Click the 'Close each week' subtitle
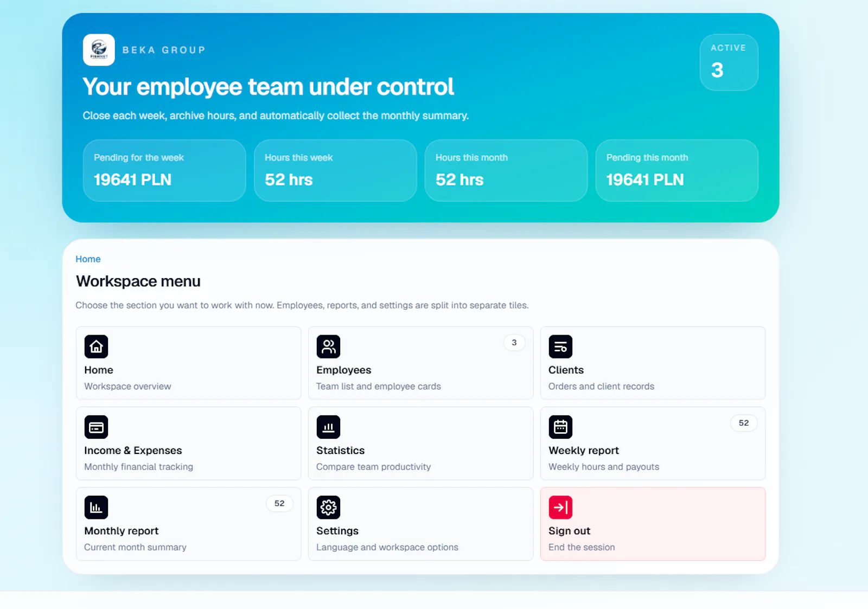Viewport: 868px width, 609px height. (276, 116)
